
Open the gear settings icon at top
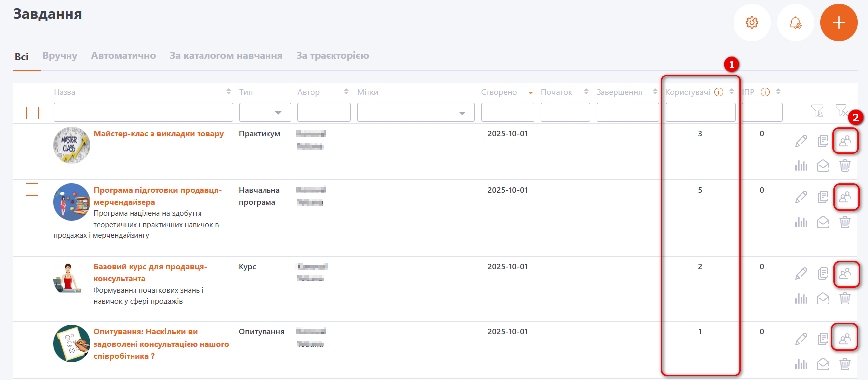coord(752,23)
